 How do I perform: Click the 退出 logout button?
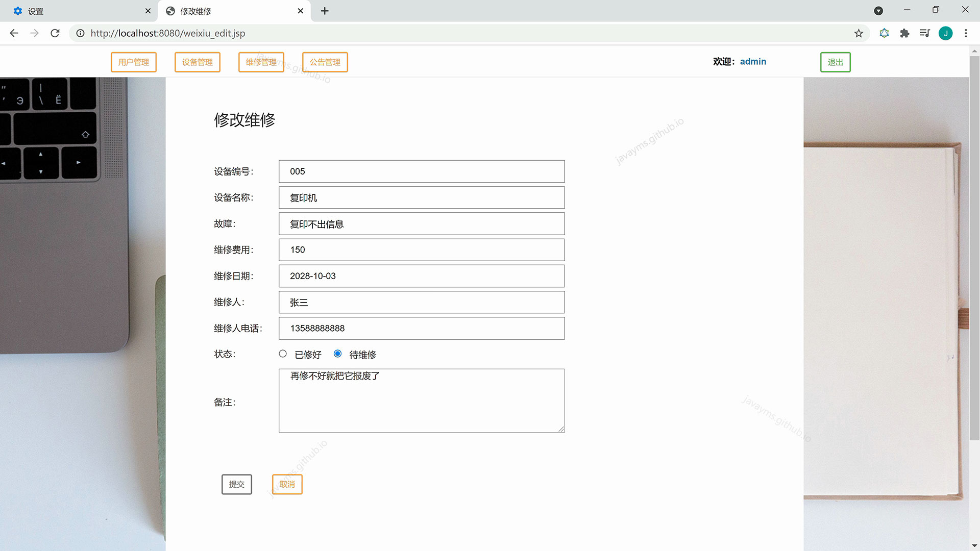coord(835,62)
